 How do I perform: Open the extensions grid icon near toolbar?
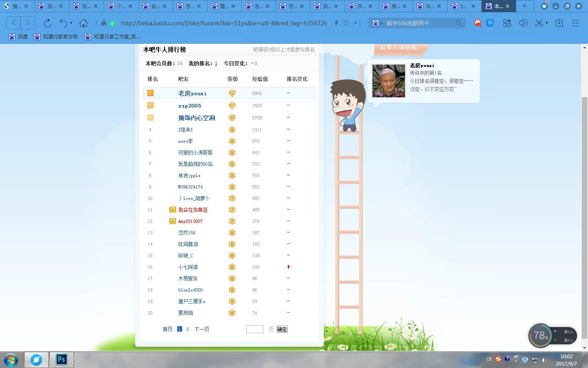pyautogui.click(x=507, y=23)
